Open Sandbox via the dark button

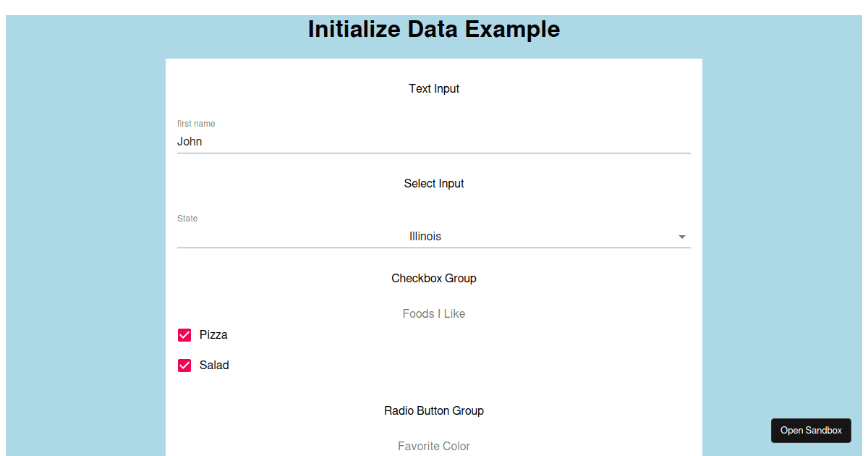811,431
